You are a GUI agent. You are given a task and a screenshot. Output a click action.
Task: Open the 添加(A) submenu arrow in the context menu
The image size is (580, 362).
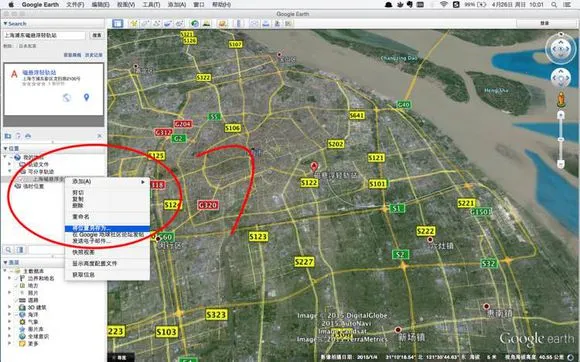click(x=143, y=182)
